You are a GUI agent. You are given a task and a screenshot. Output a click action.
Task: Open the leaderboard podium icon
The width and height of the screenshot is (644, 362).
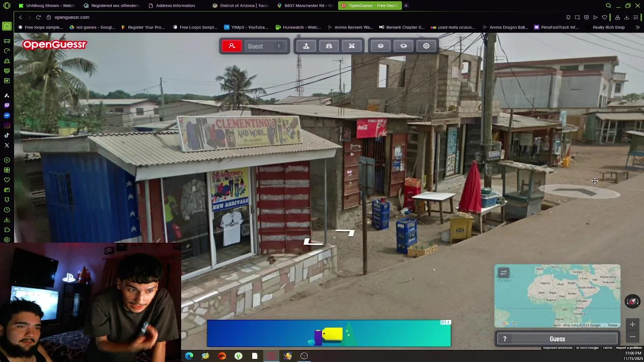point(306,46)
